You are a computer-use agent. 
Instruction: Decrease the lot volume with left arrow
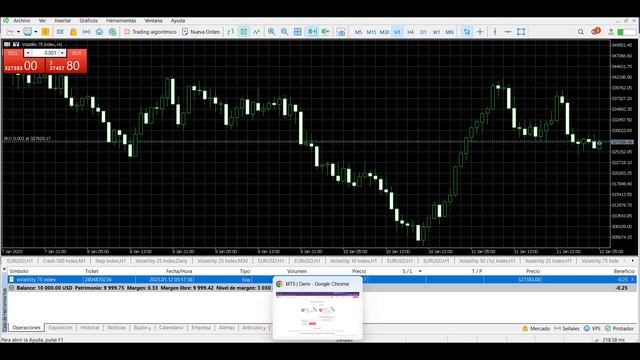click(28, 53)
